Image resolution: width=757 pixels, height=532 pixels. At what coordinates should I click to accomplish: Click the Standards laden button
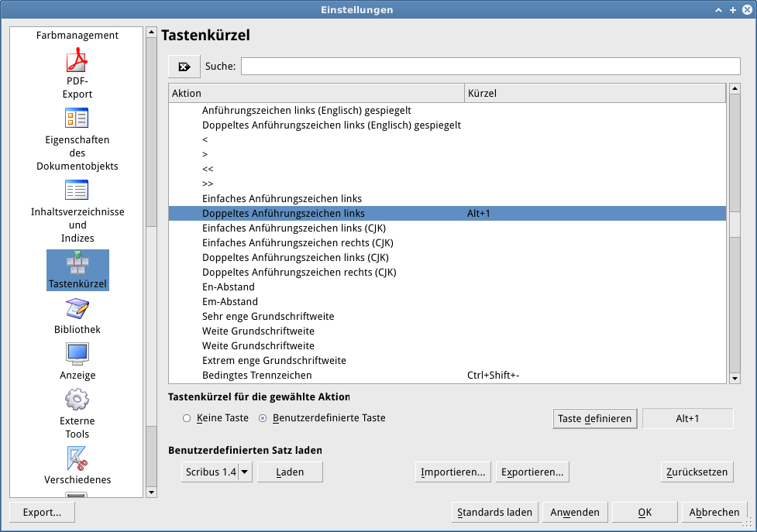[495, 512]
